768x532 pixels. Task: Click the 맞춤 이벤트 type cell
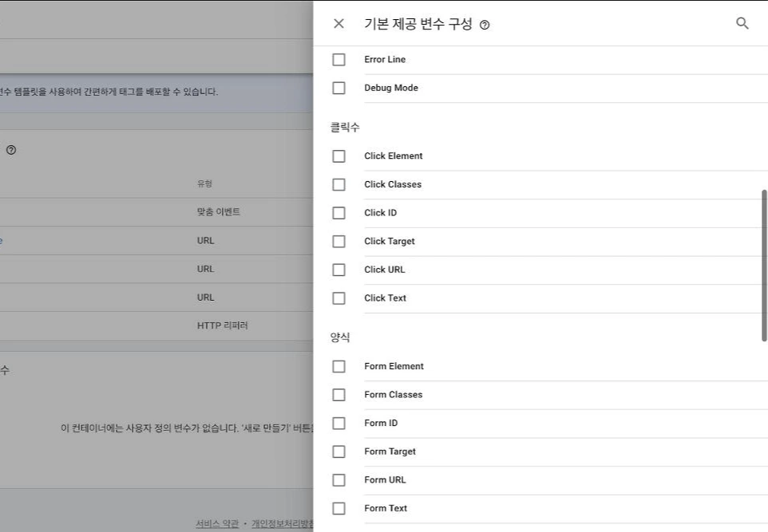[219, 212]
